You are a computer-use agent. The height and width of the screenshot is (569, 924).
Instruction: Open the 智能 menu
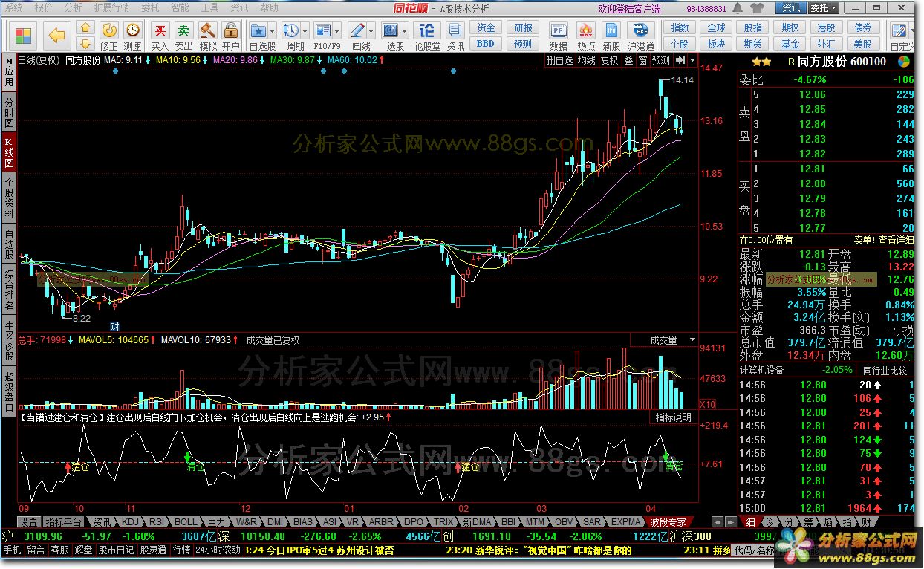pyautogui.click(x=180, y=7)
